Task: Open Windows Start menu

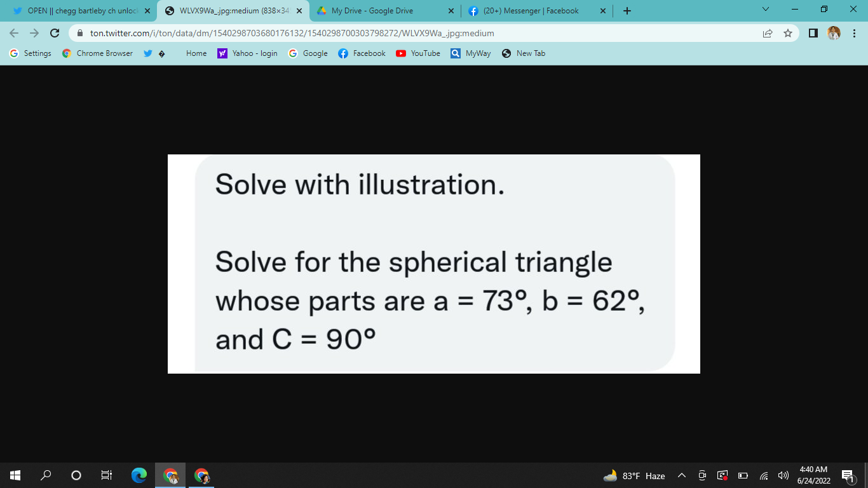Action: click(x=15, y=475)
